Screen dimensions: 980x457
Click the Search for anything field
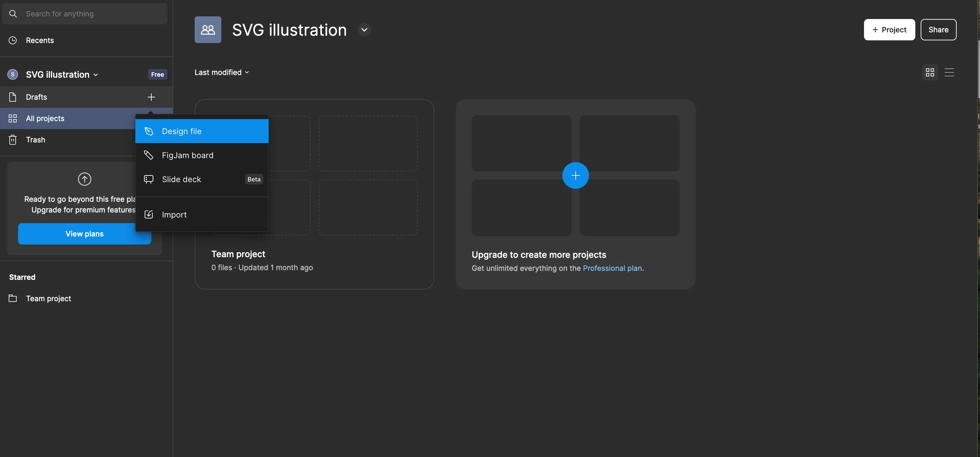pos(84,14)
